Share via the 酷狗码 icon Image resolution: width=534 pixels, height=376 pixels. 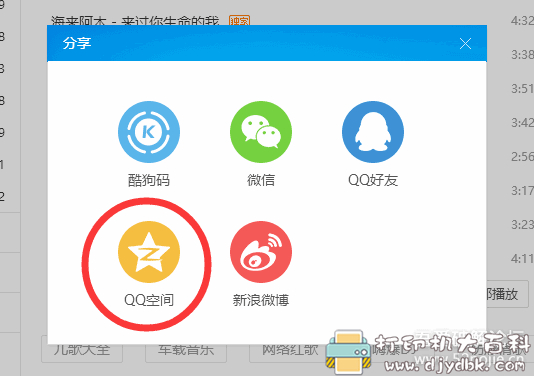point(149,132)
